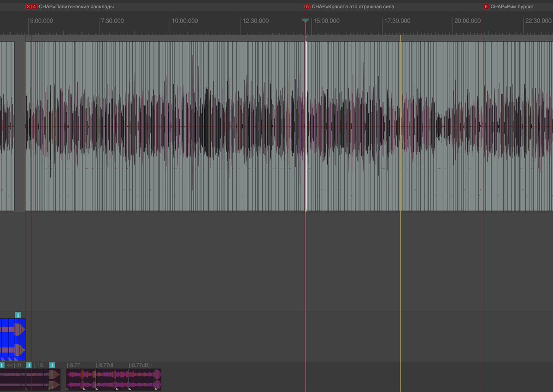Select the pink audio item under '[-8.77dB]'

(145, 380)
